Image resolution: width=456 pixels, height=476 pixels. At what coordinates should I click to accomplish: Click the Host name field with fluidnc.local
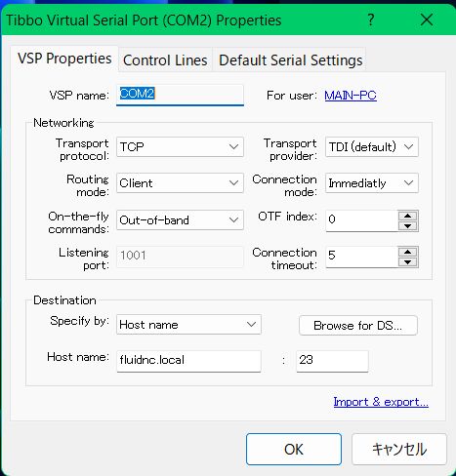[188, 361]
